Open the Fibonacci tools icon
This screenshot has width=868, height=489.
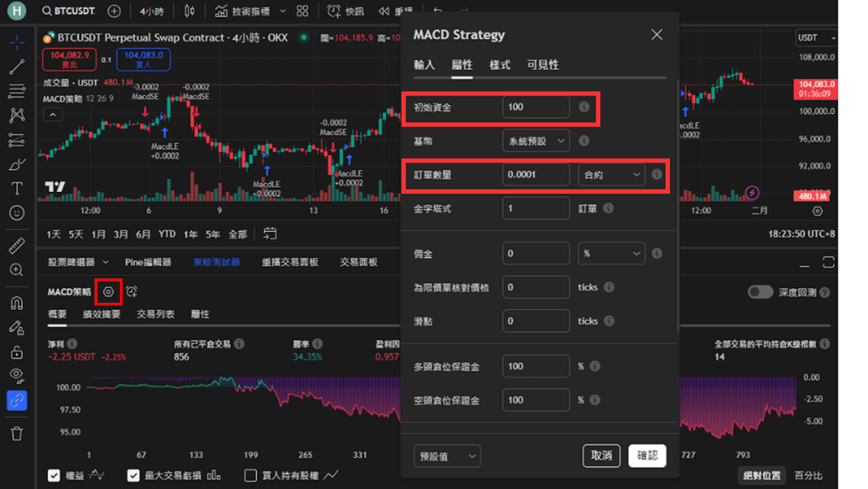pyautogui.click(x=17, y=91)
